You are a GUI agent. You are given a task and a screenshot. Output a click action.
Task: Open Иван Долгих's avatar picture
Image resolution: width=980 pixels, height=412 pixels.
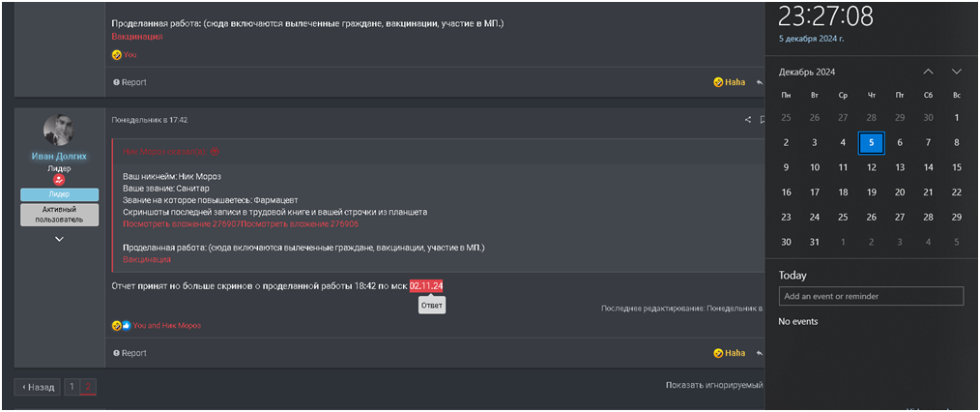59,132
